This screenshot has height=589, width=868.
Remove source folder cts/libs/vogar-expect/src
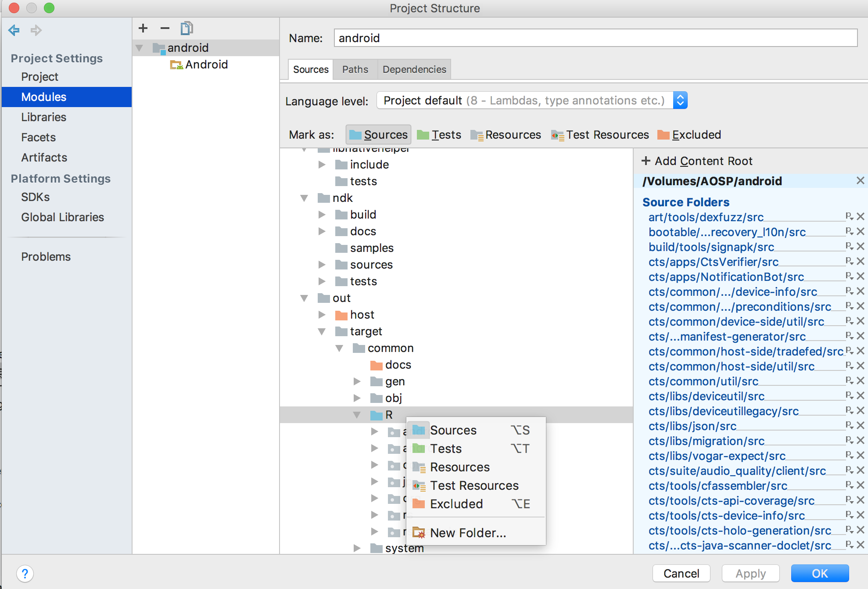click(861, 455)
